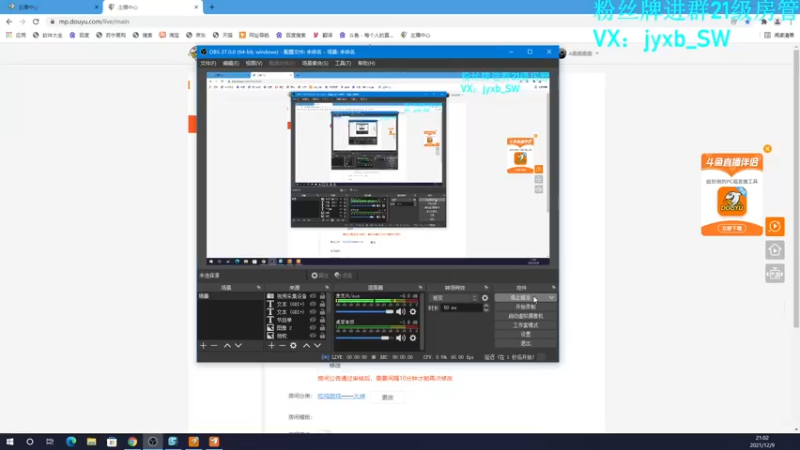Click the 滤镜 filters button above the docks
The height and width of the screenshot is (450, 800).
point(343,276)
